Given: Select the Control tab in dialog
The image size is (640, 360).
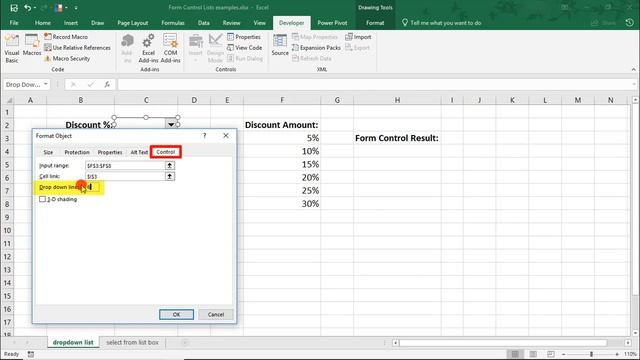Looking at the screenshot, I should pyautogui.click(x=165, y=152).
